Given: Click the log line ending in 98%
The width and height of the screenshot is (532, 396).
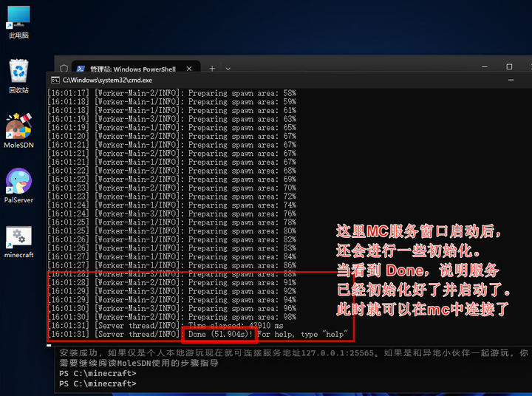Looking at the screenshot, I should point(171,317).
